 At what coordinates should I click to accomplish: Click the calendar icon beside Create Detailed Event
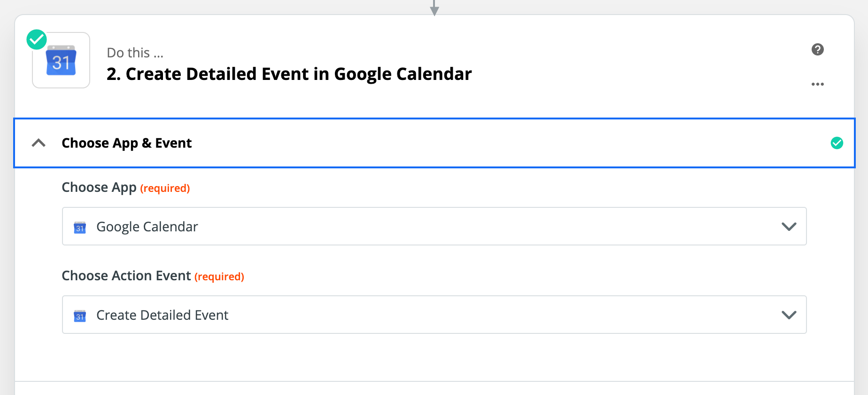click(x=80, y=316)
